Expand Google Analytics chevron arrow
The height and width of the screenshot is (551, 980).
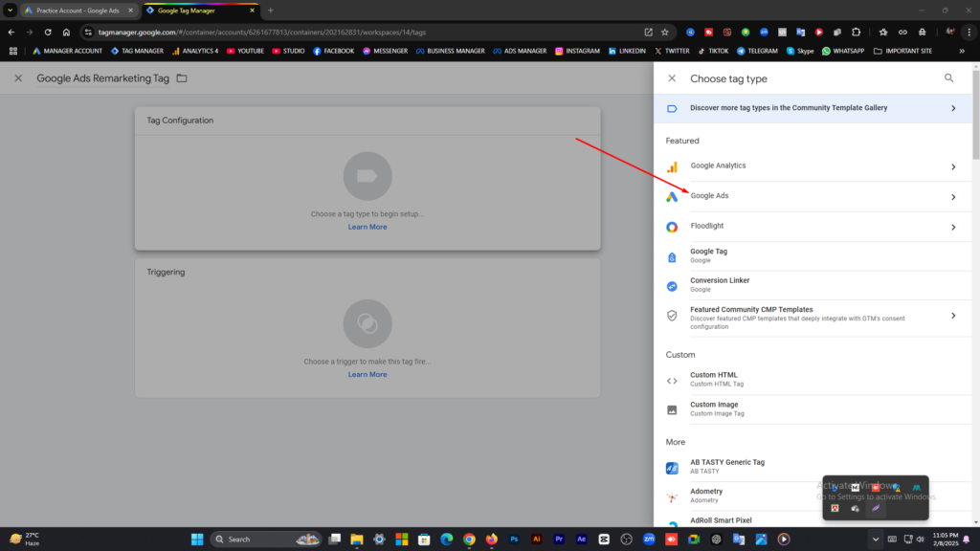pos(953,166)
